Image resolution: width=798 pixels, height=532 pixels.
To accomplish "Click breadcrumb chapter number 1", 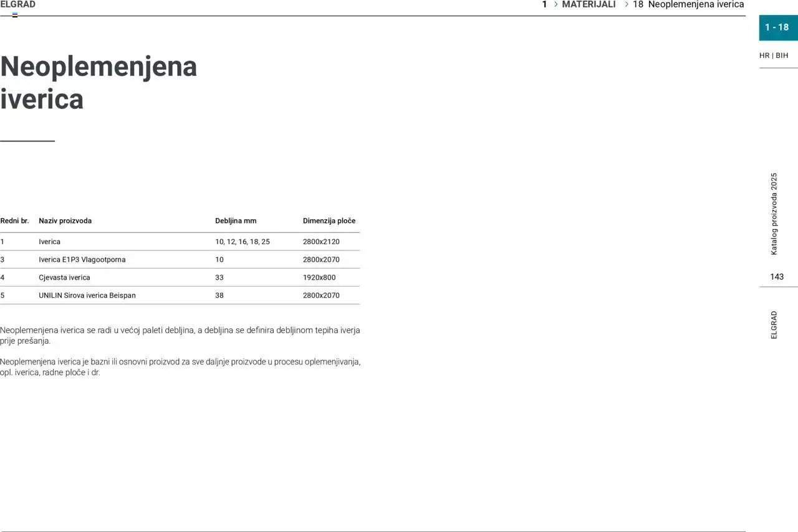I will [544, 4].
